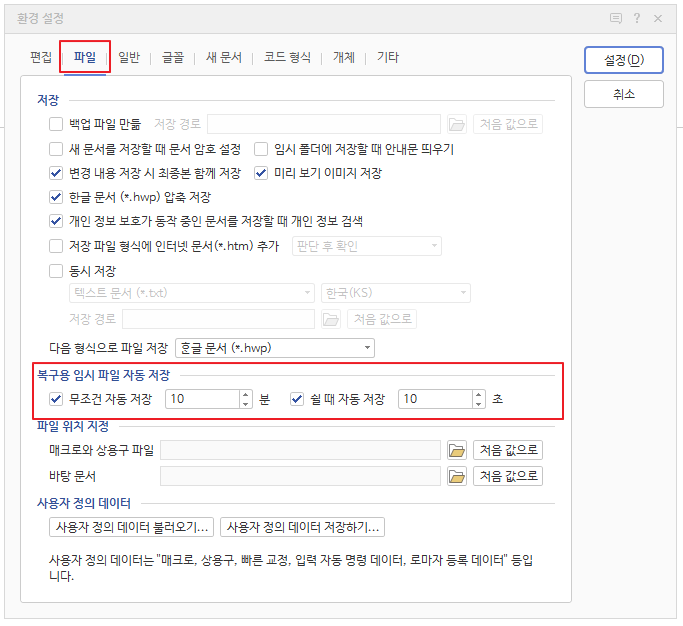This screenshot has width=683, height=626.
Task: Reset 동시 저장 경로 with 처음 값으로
Action: 382,319
